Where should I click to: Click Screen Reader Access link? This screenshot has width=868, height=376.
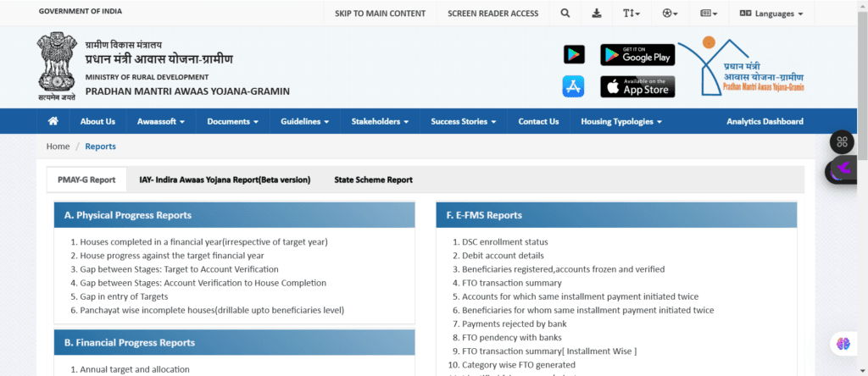[x=492, y=14]
